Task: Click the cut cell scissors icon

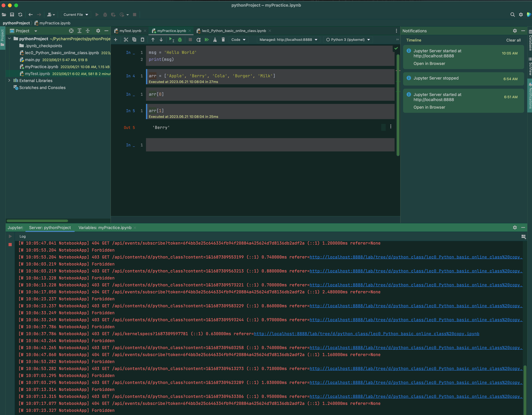Action: (x=126, y=40)
